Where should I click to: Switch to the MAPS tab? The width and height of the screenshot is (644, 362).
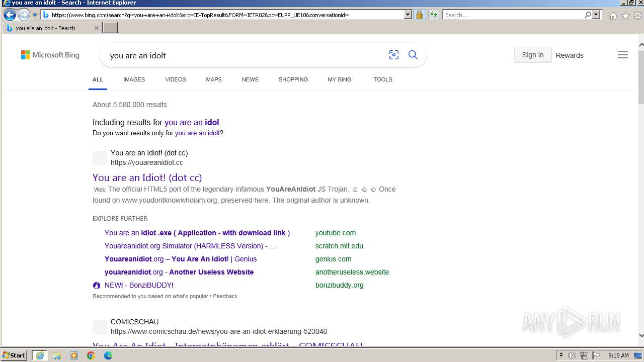point(214,79)
